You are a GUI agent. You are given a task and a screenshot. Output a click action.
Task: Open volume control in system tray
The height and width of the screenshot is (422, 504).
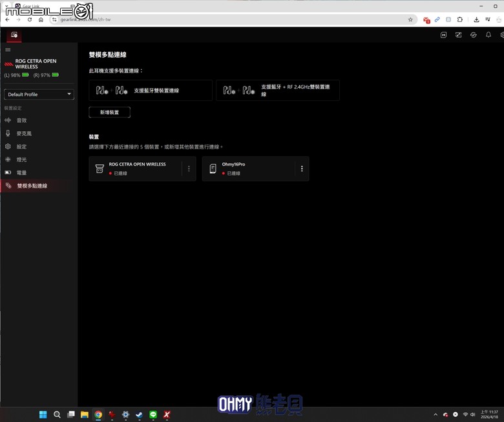pyautogui.click(x=473, y=415)
